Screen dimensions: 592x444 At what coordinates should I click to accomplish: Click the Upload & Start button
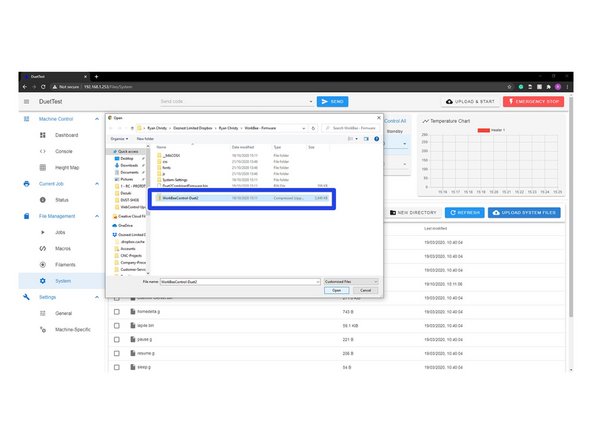pos(470,102)
